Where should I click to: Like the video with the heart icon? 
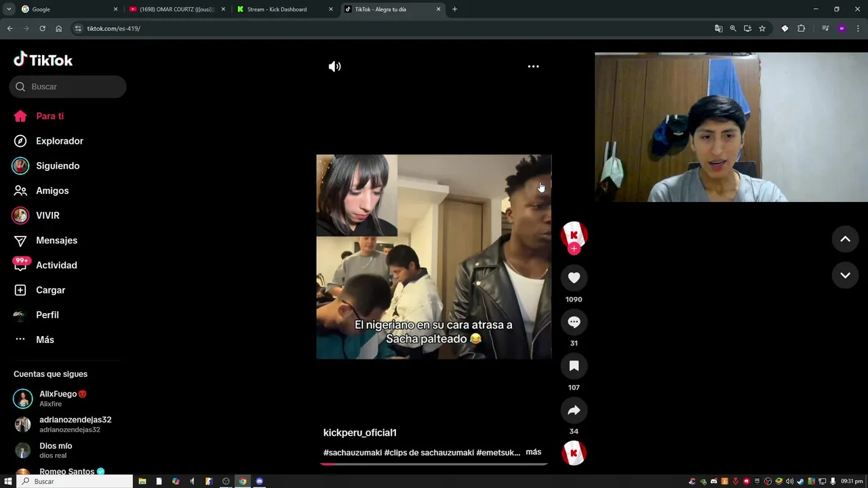574,278
